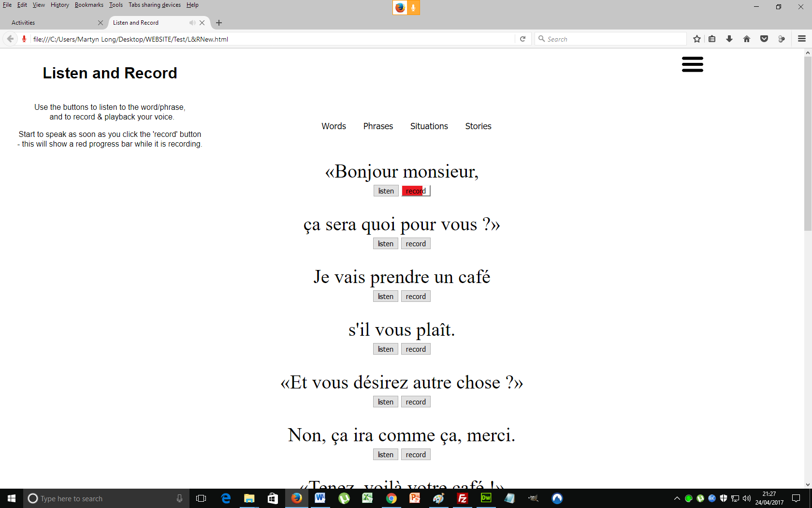Click the Pocket icon in toolbar

click(x=764, y=39)
